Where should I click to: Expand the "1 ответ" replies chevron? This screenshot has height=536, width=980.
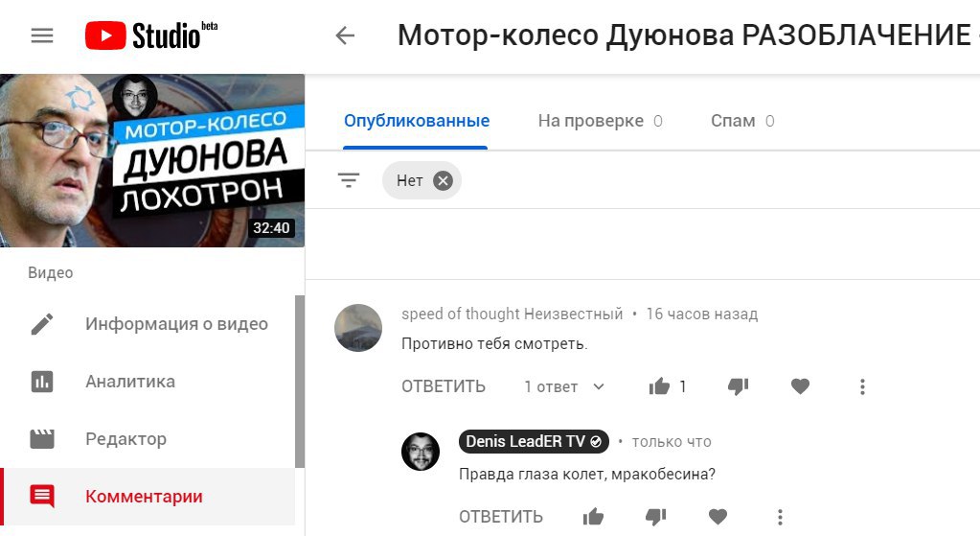pyautogui.click(x=598, y=386)
